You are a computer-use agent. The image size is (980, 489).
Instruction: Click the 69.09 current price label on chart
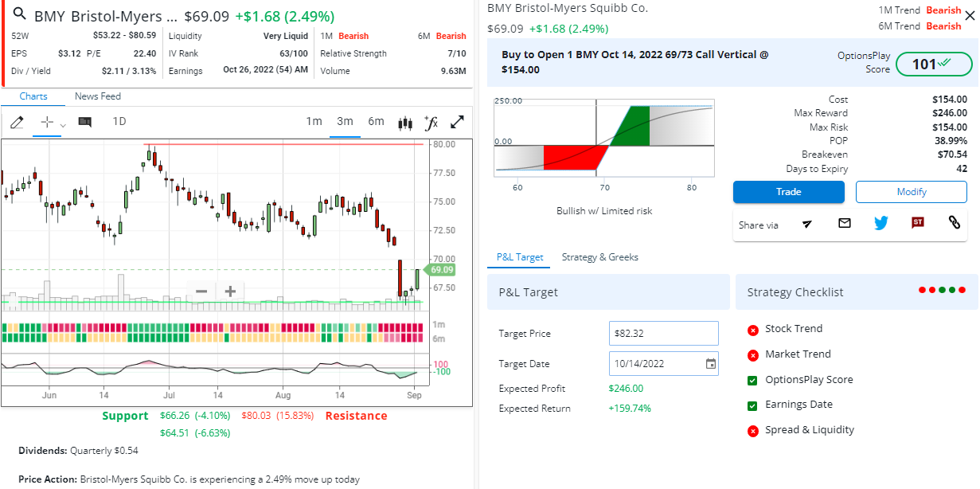pos(440,270)
